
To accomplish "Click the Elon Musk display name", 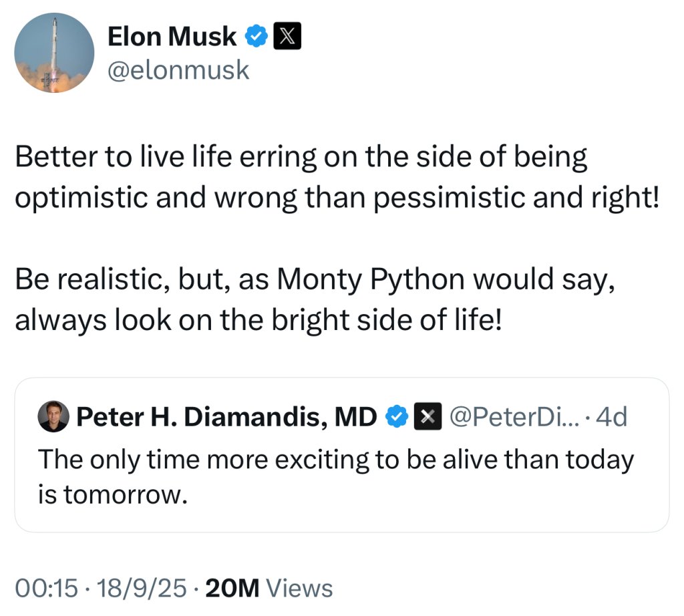I will tap(172, 37).
